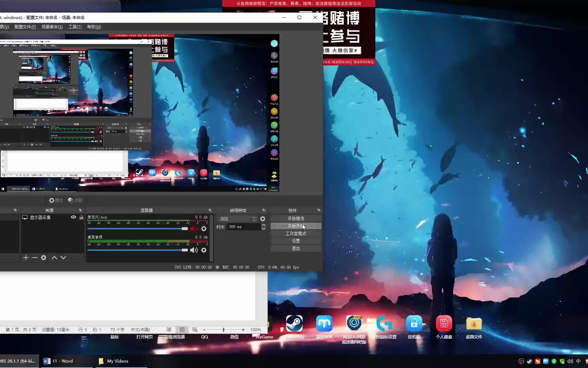Open source 属性 properties button
The image size is (588, 368).
click(x=56, y=200)
